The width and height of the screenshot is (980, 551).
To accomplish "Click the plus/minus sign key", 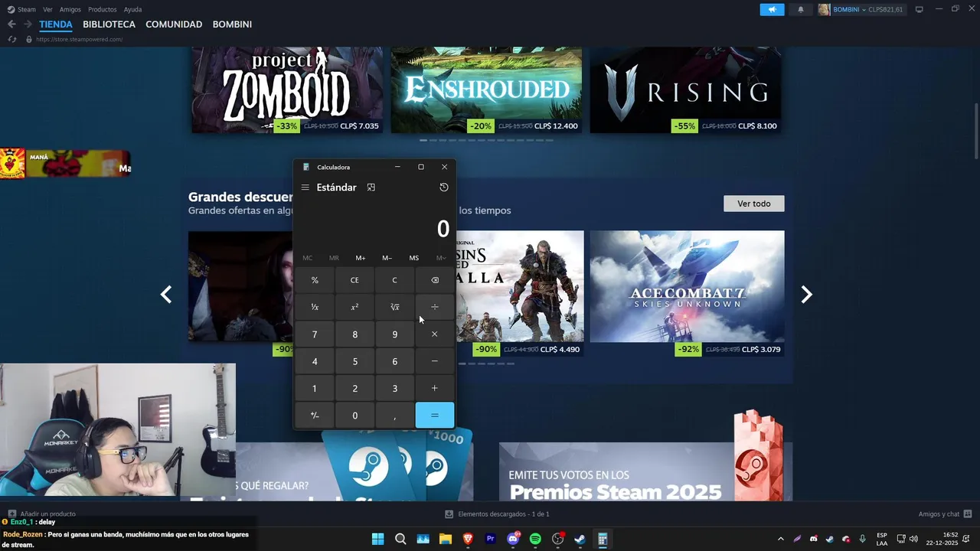I will point(315,416).
